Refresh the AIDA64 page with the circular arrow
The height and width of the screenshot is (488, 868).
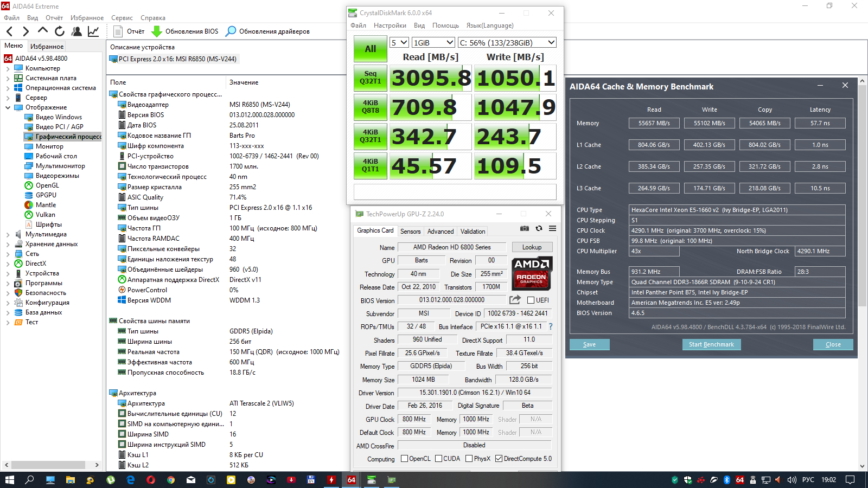[x=59, y=31]
